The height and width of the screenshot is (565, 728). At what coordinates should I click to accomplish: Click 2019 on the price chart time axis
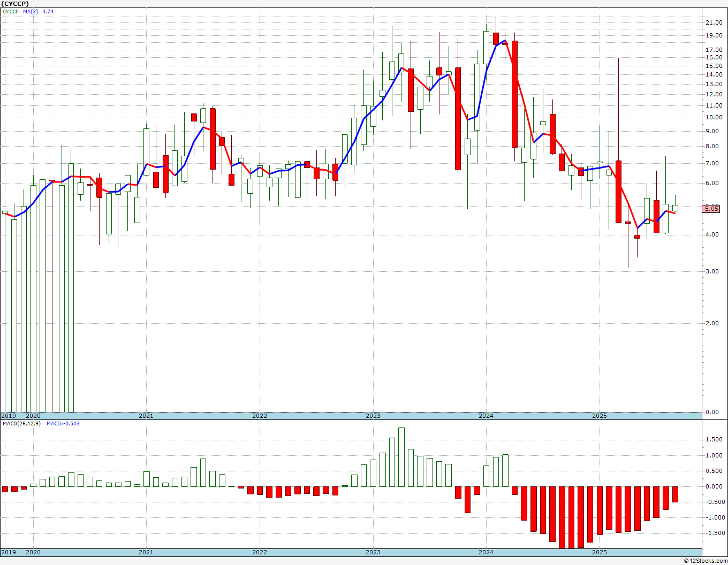(8, 416)
